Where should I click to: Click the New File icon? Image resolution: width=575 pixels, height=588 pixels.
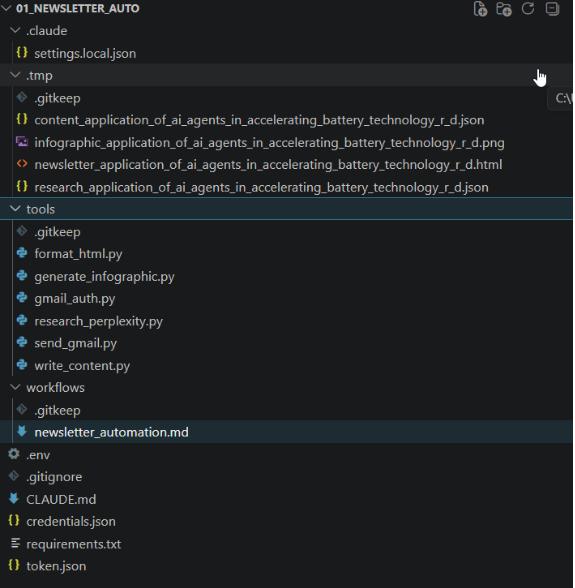[480, 9]
